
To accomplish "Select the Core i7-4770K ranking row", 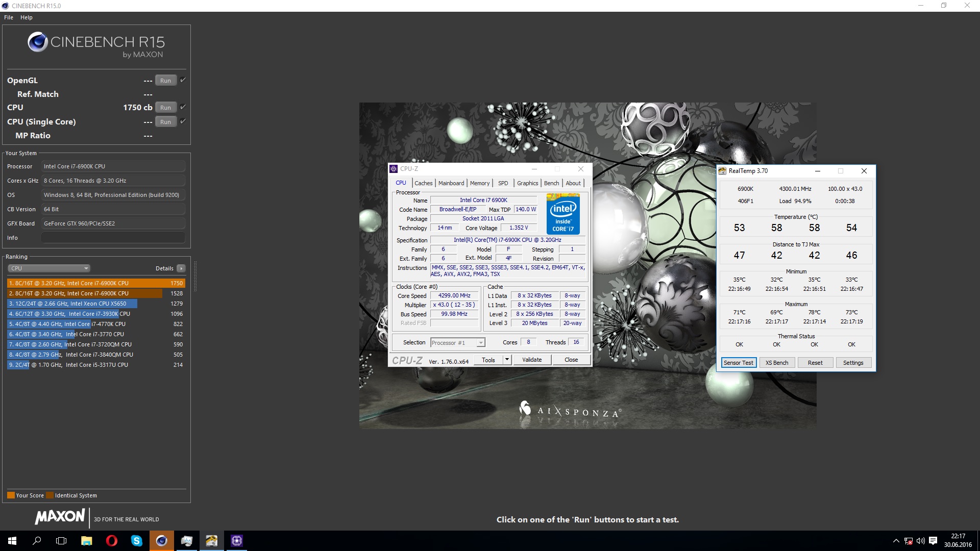I will [x=96, y=324].
